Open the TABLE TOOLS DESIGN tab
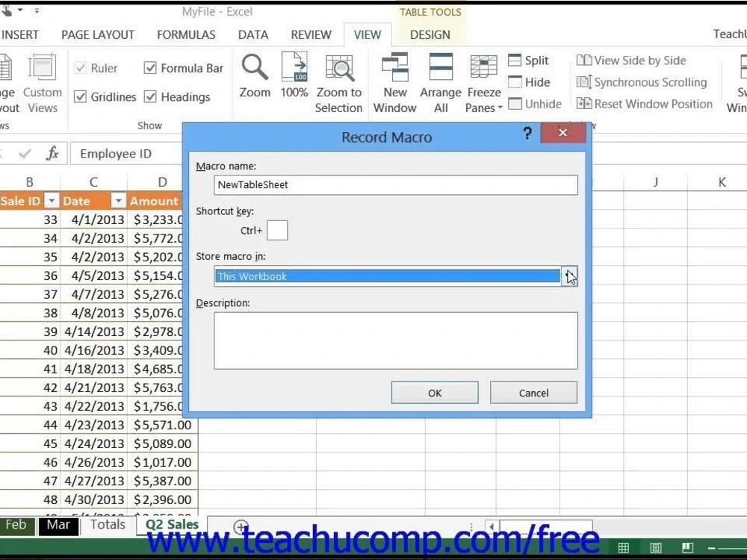Viewport: 747px width, 560px height. click(430, 34)
